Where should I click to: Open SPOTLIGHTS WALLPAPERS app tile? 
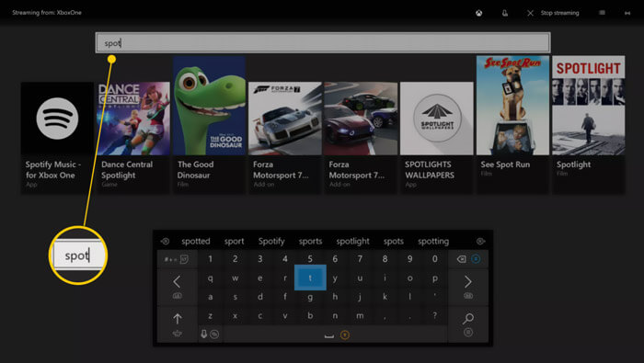tap(437, 138)
